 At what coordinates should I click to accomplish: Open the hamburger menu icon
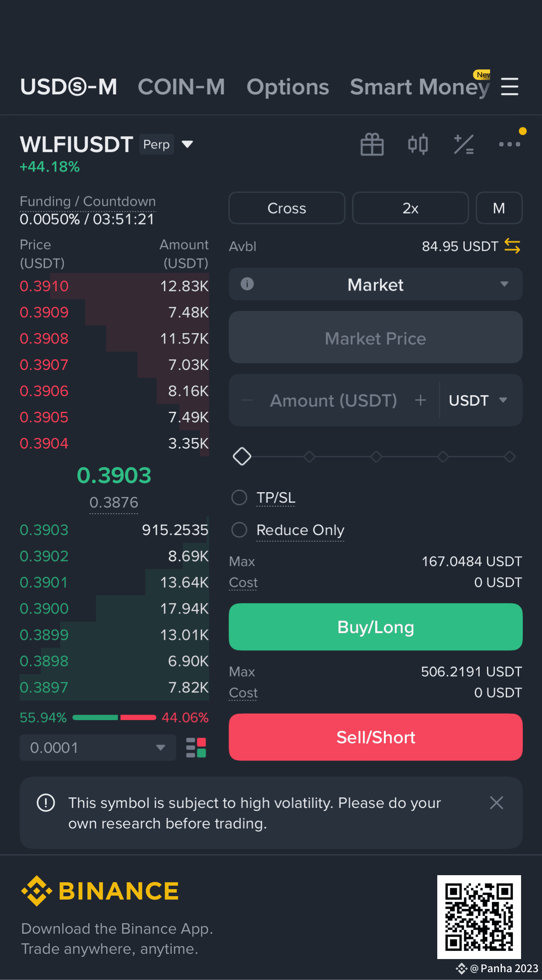pos(509,86)
